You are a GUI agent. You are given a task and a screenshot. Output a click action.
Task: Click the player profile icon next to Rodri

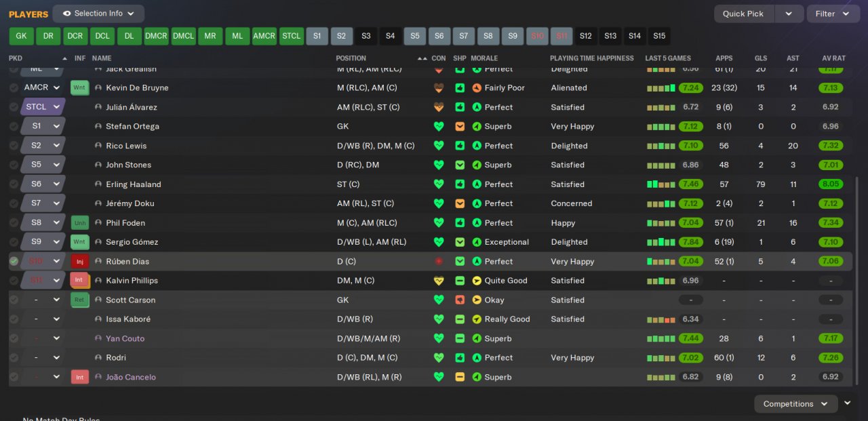pos(98,358)
